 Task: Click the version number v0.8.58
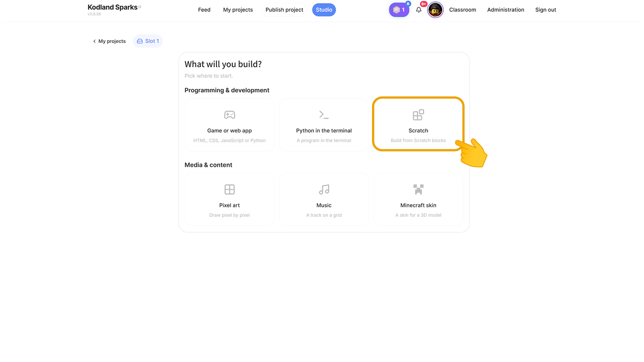94,14
